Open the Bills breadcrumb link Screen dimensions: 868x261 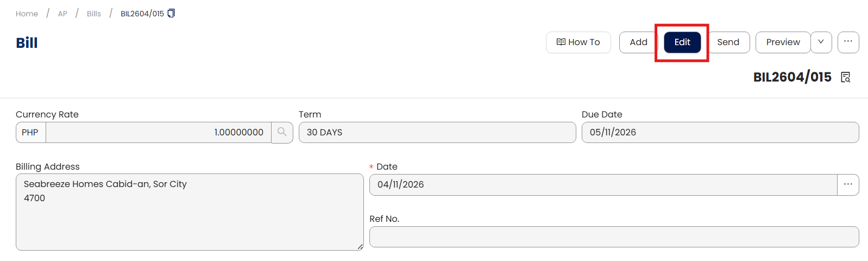94,14
